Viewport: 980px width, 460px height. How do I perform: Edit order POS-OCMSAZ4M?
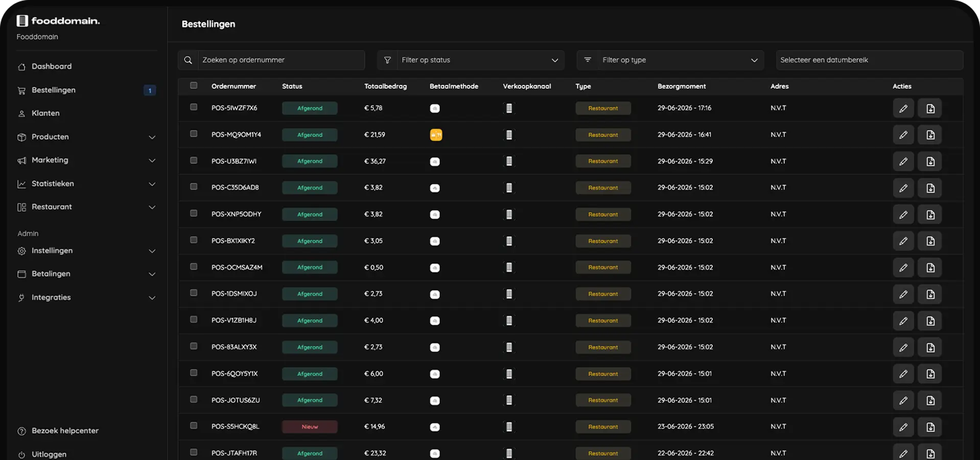pos(903,268)
